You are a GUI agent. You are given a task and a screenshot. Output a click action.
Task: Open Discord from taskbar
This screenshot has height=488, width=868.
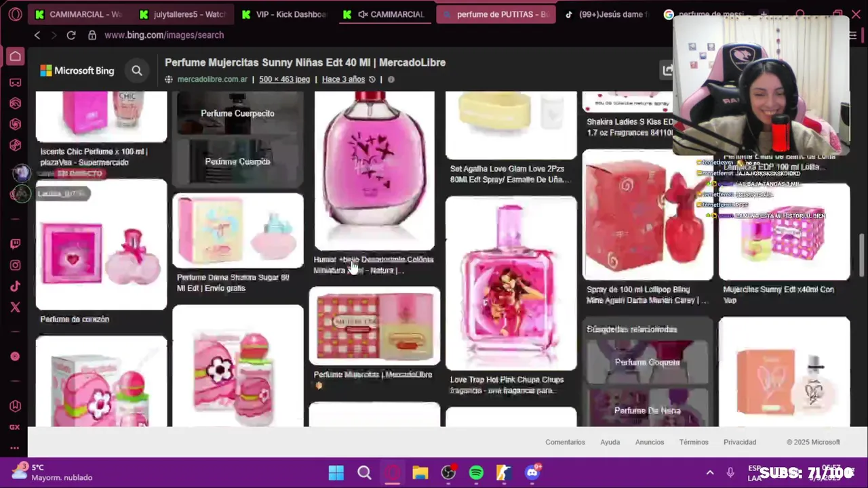(x=532, y=472)
